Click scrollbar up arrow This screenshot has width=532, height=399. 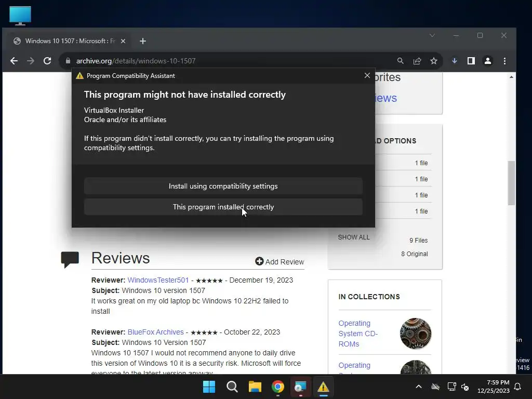click(x=511, y=77)
